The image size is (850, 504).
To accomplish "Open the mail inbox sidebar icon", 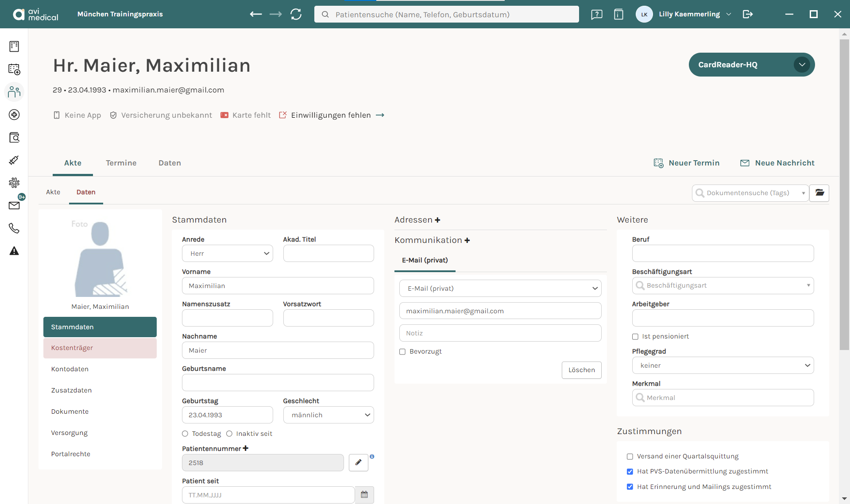I will tap(14, 205).
